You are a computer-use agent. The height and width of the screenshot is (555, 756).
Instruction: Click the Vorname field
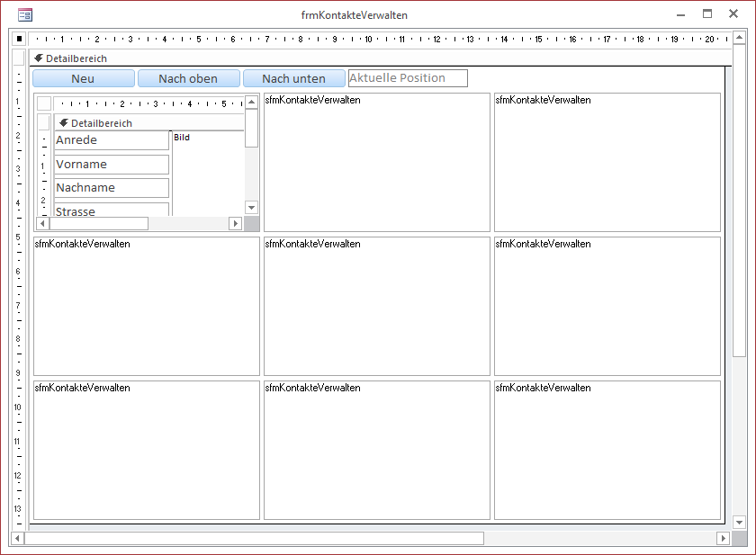[x=112, y=164]
